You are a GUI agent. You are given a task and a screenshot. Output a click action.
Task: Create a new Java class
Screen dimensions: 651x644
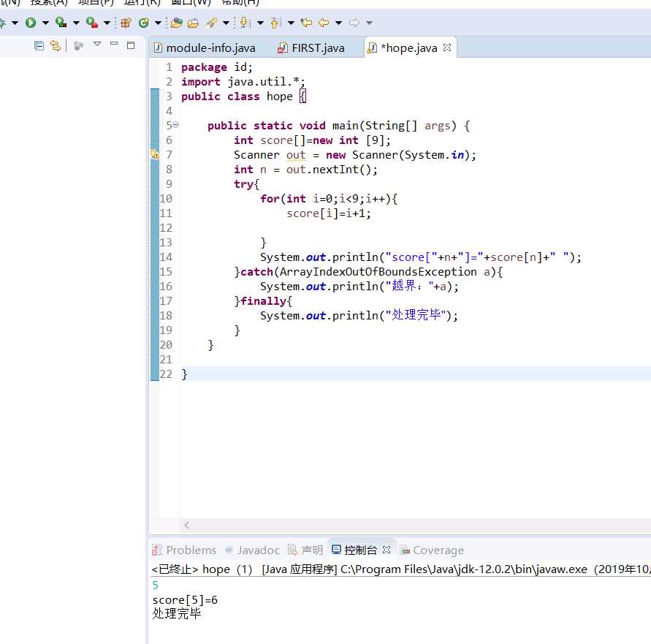[x=144, y=23]
